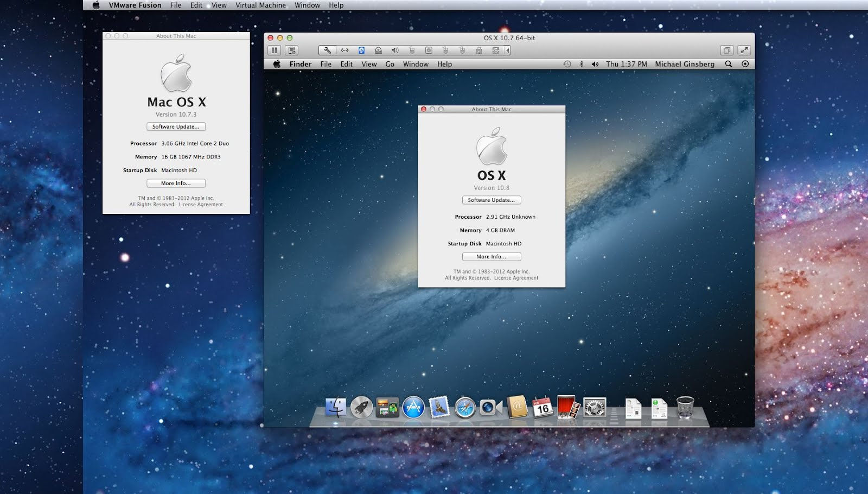This screenshot has width=868, height=494.
Task: Click the blue hard disk icon in the VMware toolbar
Action: coord(361,50)
